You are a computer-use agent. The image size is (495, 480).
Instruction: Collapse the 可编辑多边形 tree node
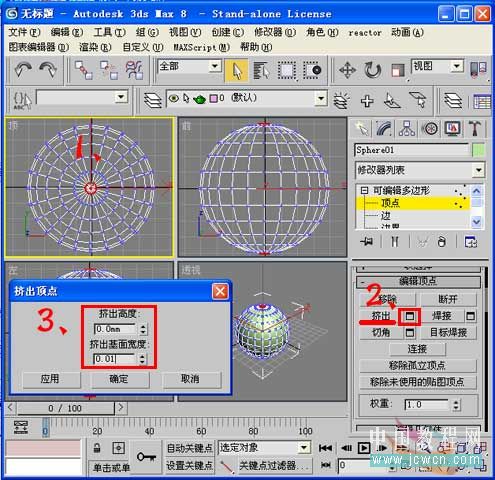tap(364, 191)
